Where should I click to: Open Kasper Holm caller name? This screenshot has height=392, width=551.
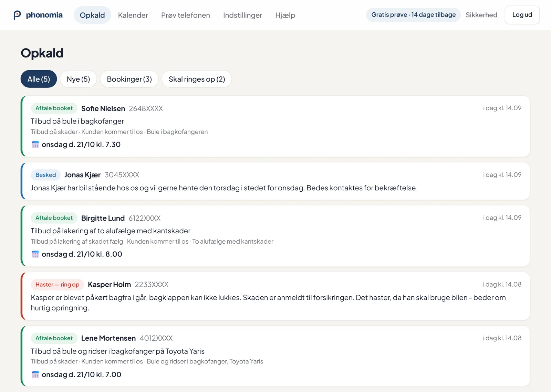pos(109,285)
